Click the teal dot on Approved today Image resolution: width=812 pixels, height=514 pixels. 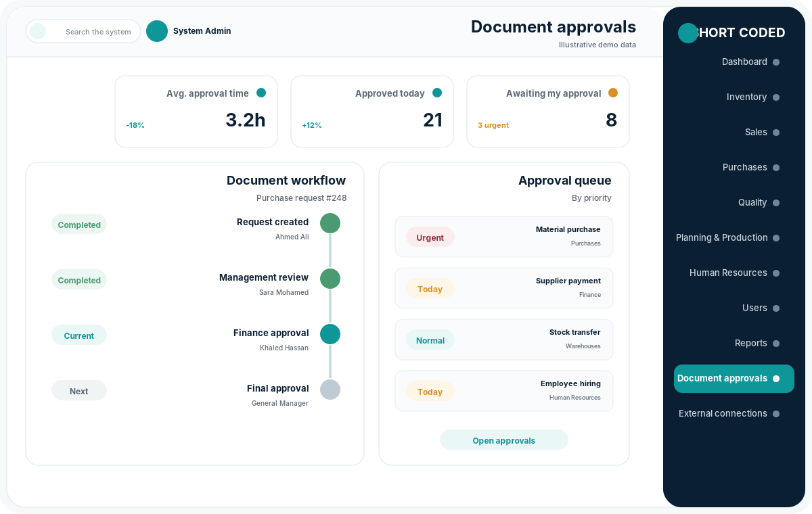point(437,93)
